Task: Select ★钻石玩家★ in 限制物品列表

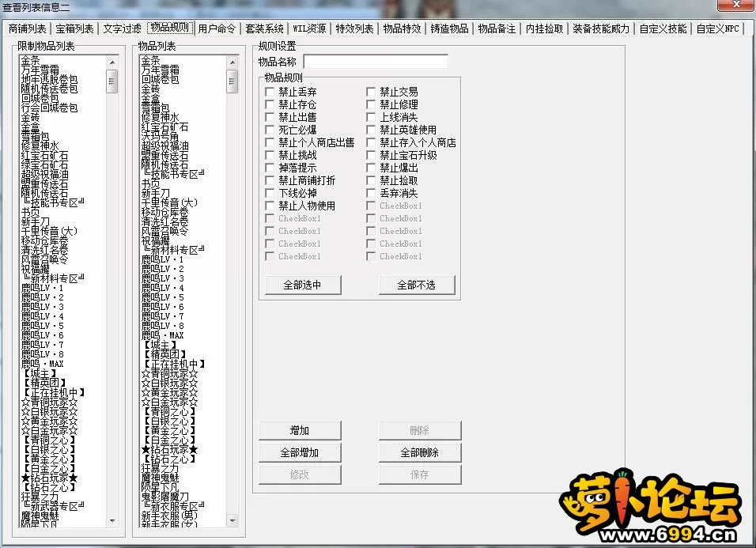Action: point(49,478)
